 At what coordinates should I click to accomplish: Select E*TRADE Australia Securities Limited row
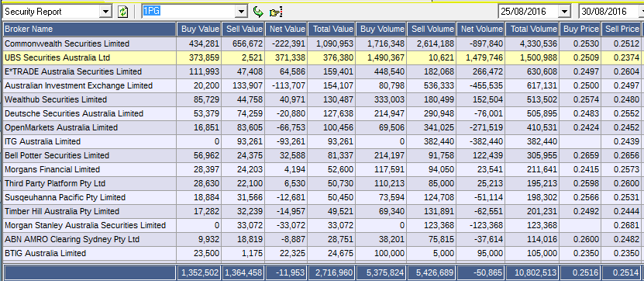tap(322, 71)
